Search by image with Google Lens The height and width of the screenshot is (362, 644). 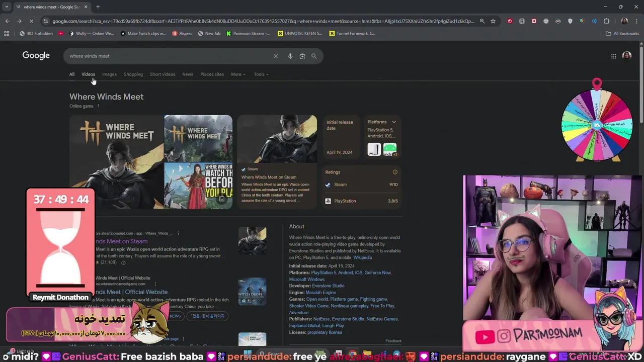click(x=302, y=56)
